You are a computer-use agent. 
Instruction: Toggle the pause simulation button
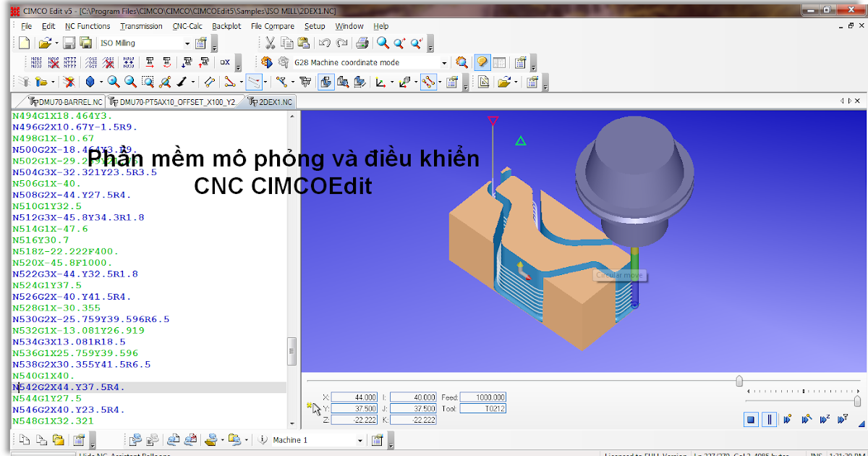pyautogui.click(x=769, y=418)
